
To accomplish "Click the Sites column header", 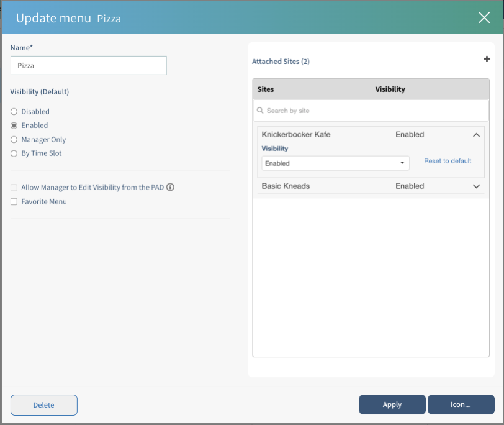I will [x=266, y=89].
